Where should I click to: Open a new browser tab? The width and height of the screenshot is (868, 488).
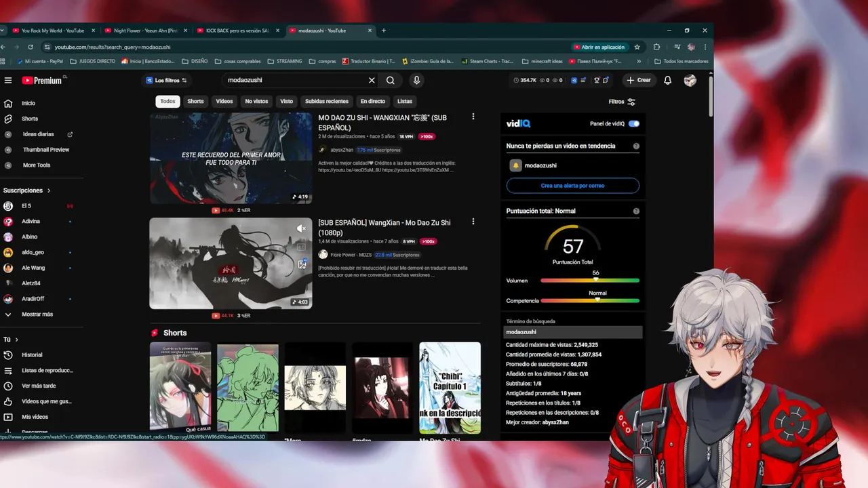point(384,30)
